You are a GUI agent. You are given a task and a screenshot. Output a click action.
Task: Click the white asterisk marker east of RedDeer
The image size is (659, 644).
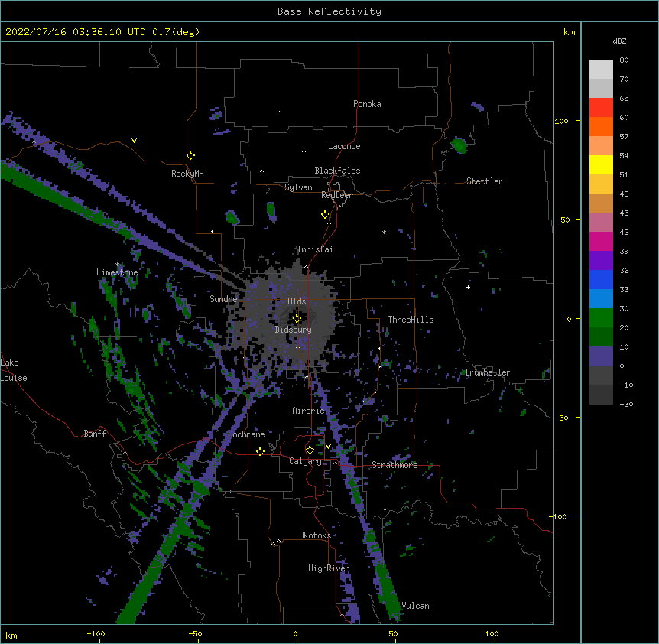click(x=384, y=232)
